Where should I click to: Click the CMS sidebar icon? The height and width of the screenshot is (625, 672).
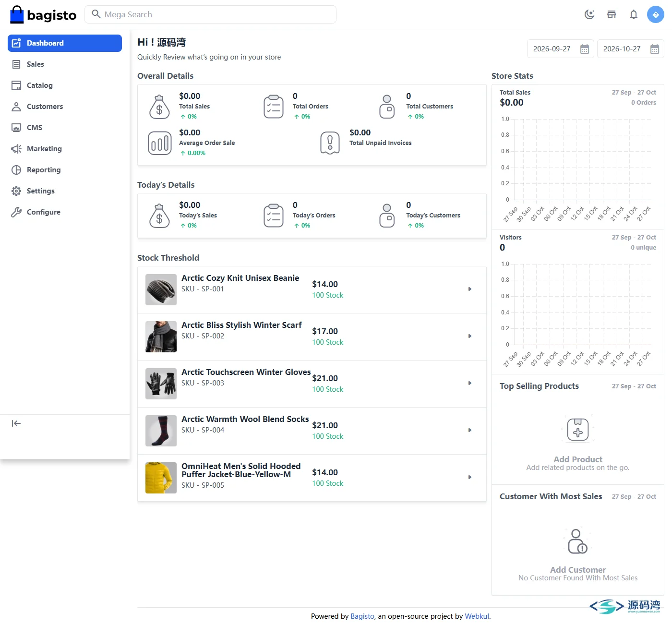pos(16,128)
